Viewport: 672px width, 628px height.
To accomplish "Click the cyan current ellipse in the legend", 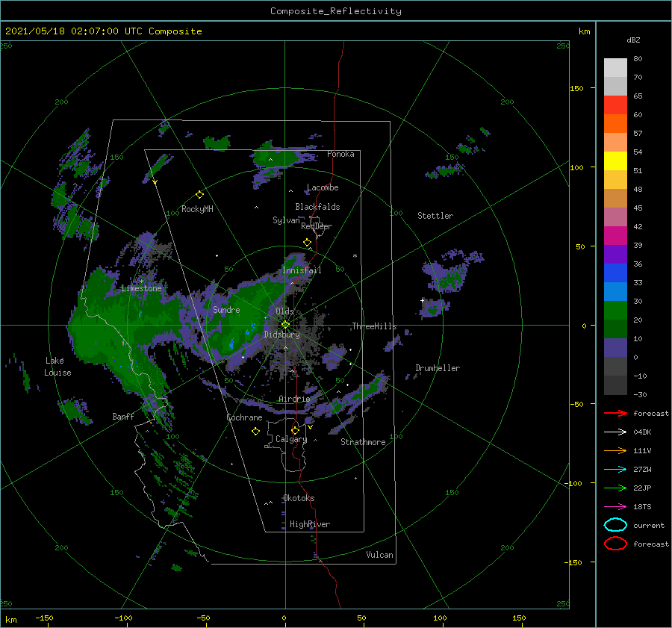I will pos(615,525).
